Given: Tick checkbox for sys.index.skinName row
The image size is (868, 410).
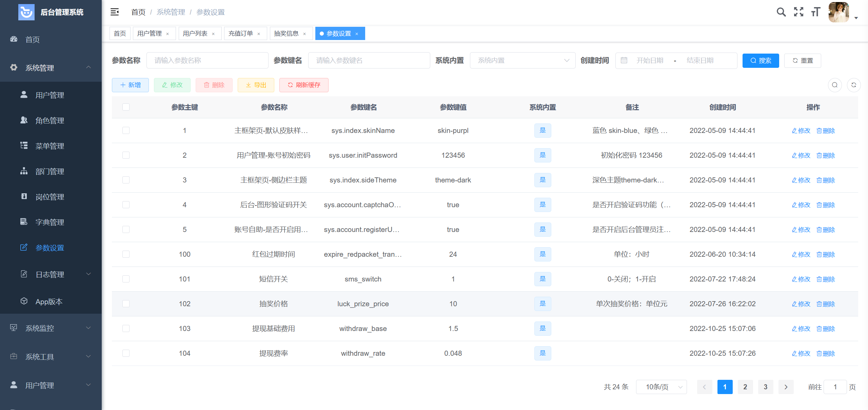Looking at the screenshot, I should pos(126,131).
